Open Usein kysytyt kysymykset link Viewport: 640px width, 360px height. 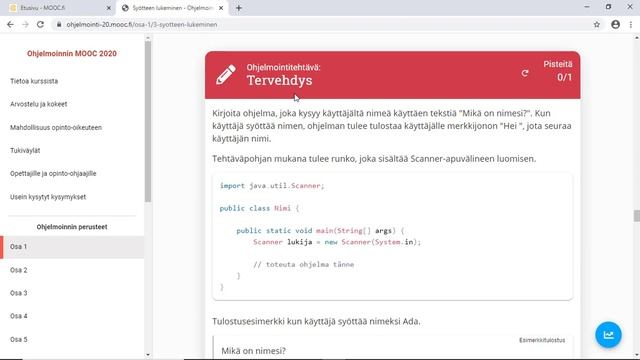[48, 197]
